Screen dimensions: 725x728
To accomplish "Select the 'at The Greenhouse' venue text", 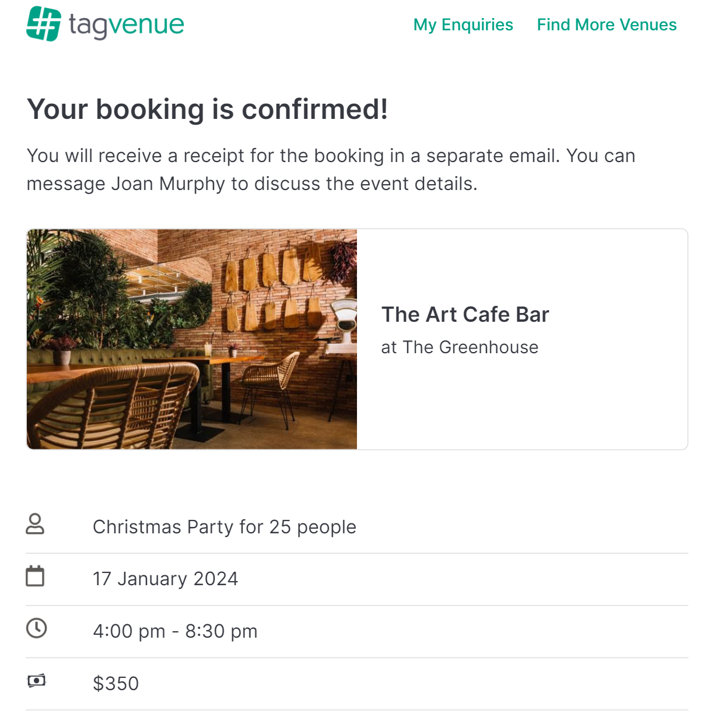I will click(x=460, y=347).
